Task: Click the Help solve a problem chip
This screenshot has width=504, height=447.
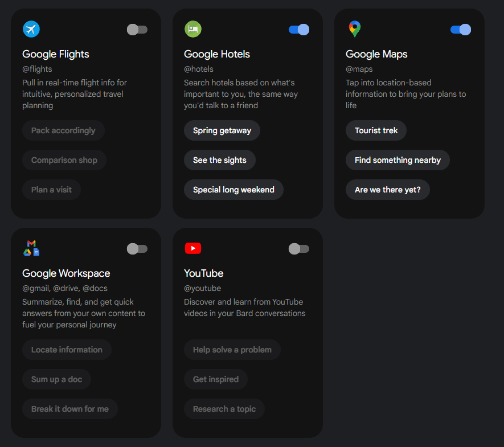Action: (232, 350)
